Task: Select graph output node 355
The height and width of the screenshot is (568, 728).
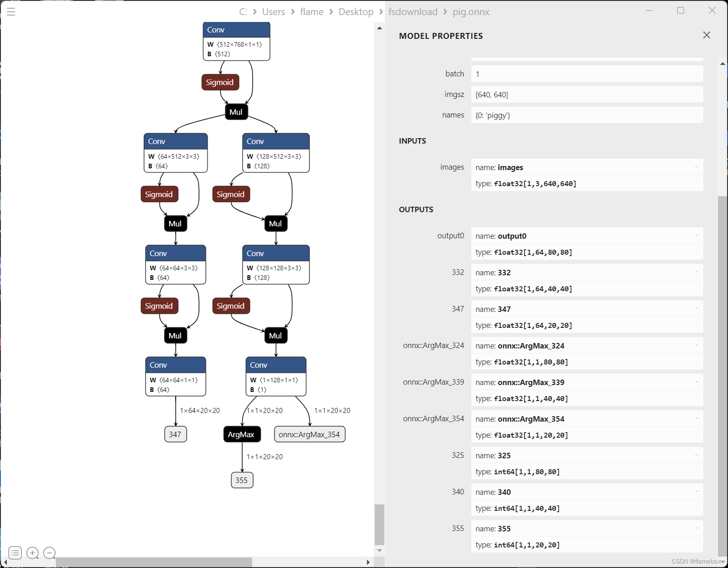Action: pyautogui.click(x=242, y=480)
